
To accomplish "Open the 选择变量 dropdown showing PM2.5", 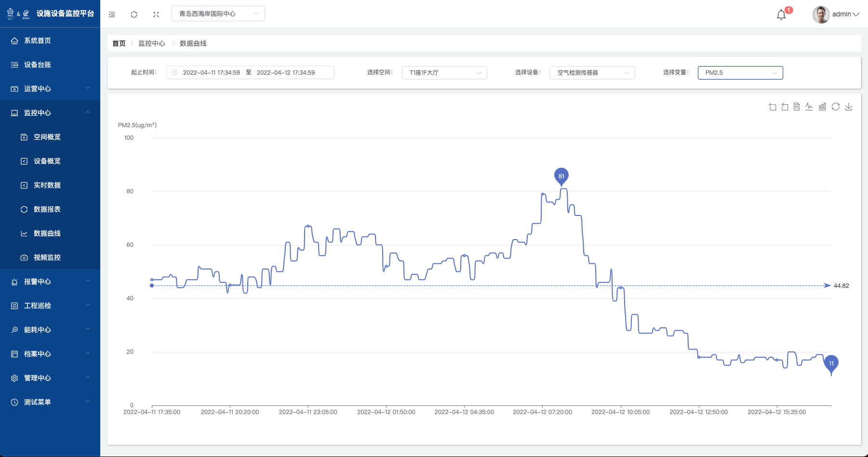I will click(x=740, y=73).
